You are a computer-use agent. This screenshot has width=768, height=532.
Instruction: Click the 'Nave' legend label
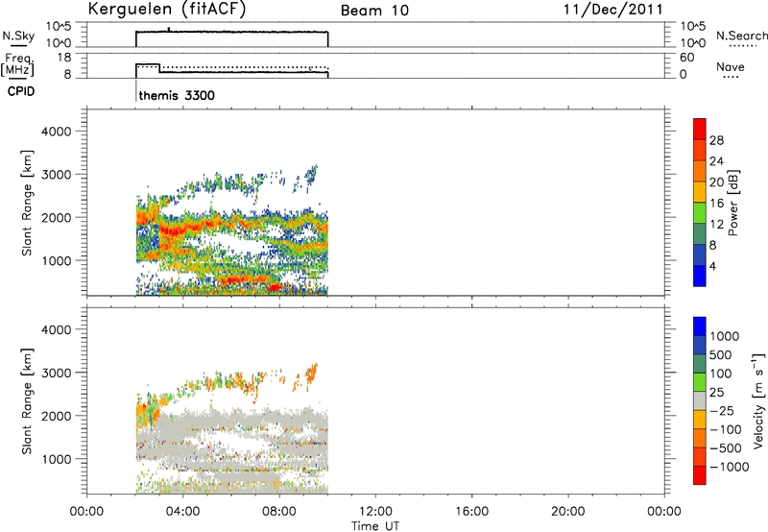tap(731, 67)
